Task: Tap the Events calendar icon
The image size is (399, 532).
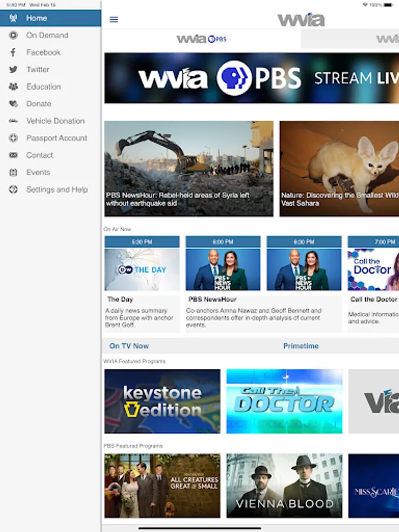Action: coord(13,173)
